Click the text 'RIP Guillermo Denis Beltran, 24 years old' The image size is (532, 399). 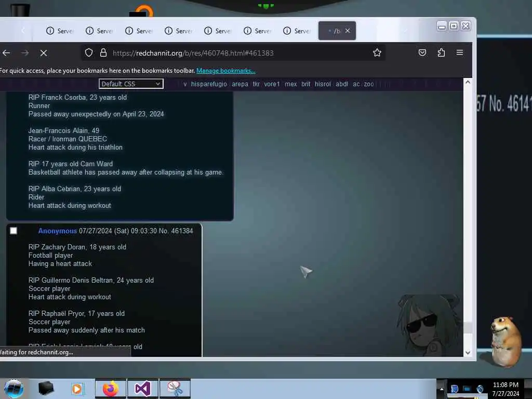pos(91,280)
